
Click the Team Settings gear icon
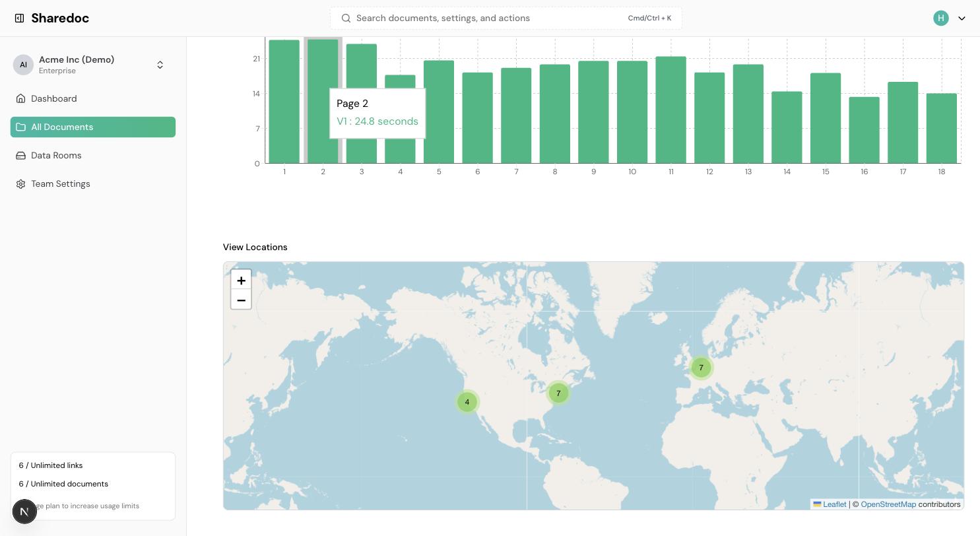[20, 184]
